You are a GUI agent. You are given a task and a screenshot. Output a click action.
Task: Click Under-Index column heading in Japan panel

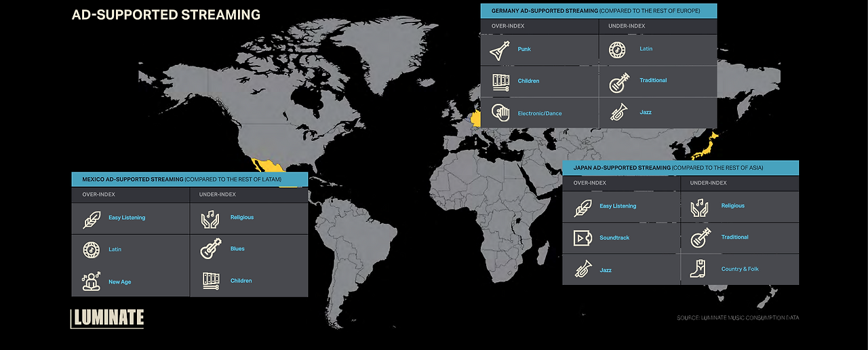pyautogui.click(x=709, y=183)
